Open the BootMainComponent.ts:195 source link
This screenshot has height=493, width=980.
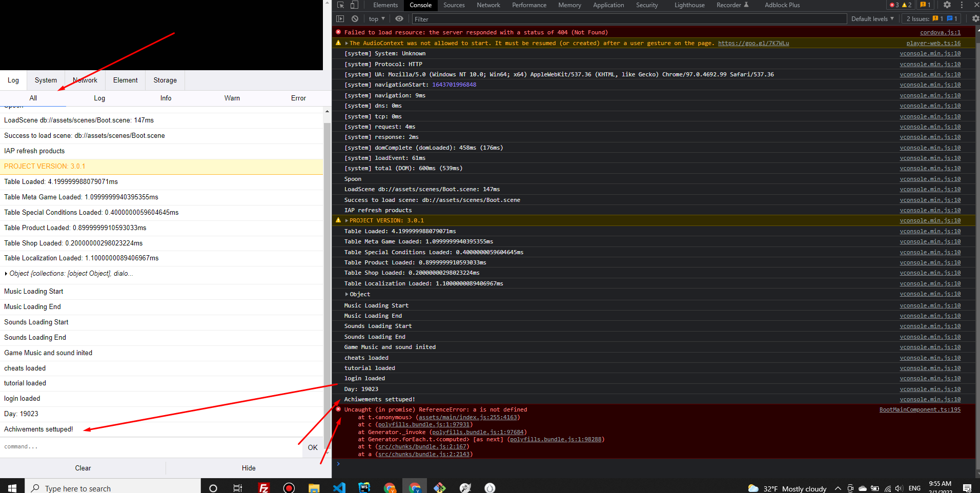pyautogui.click(x=920, y=409)
